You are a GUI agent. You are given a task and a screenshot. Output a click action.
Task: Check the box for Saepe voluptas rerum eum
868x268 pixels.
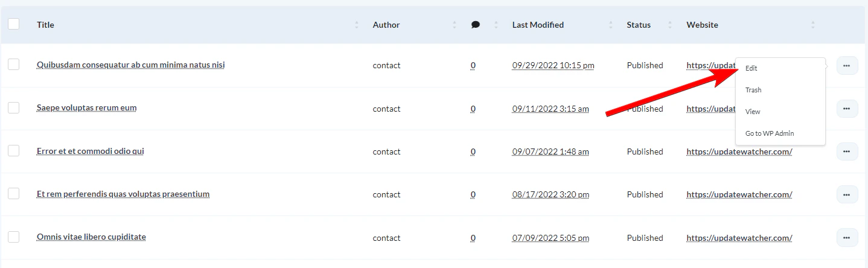[x=13, y=108]
